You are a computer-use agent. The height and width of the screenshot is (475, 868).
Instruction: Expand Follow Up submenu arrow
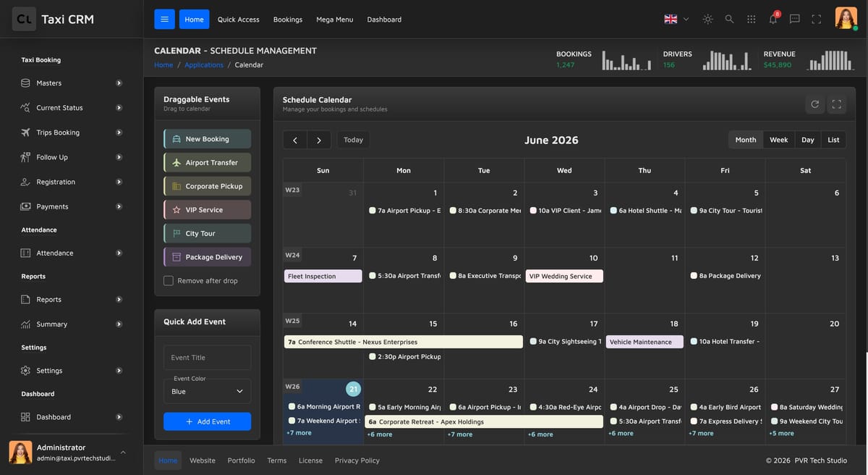pos(119,157)
